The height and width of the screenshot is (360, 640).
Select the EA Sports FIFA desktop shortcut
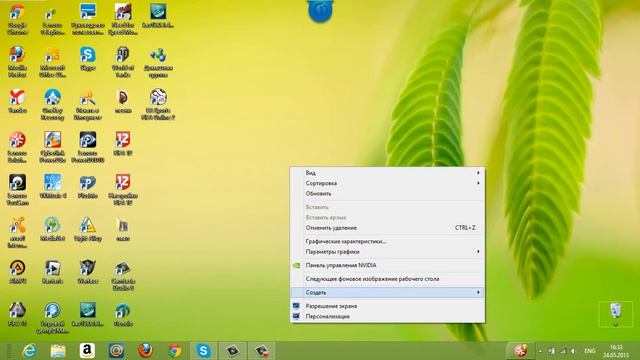pos(158,104)
